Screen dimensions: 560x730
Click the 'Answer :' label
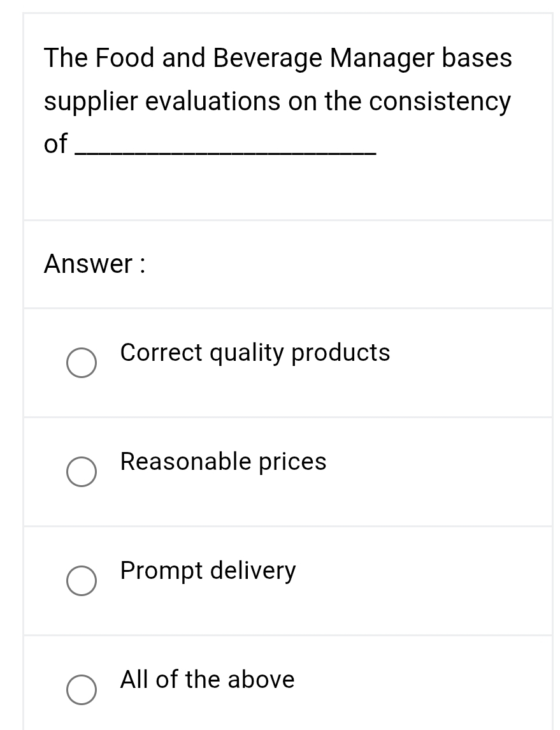(94, 264)
